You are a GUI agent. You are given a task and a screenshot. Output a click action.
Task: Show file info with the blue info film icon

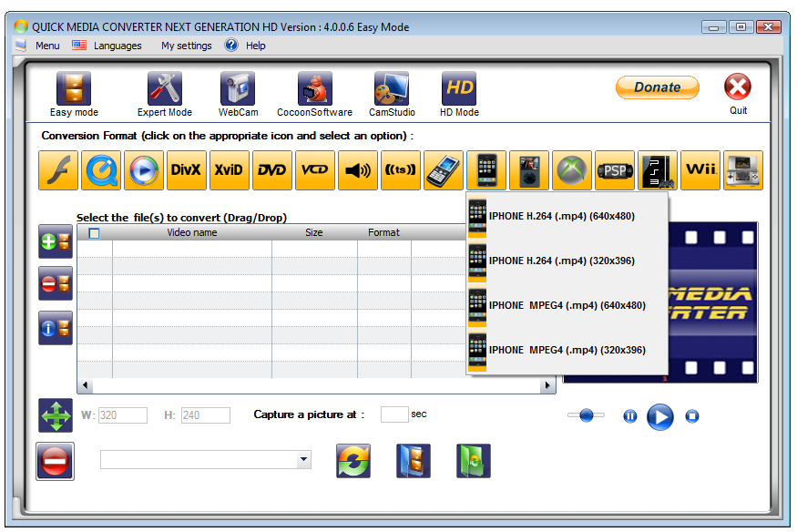56,328
